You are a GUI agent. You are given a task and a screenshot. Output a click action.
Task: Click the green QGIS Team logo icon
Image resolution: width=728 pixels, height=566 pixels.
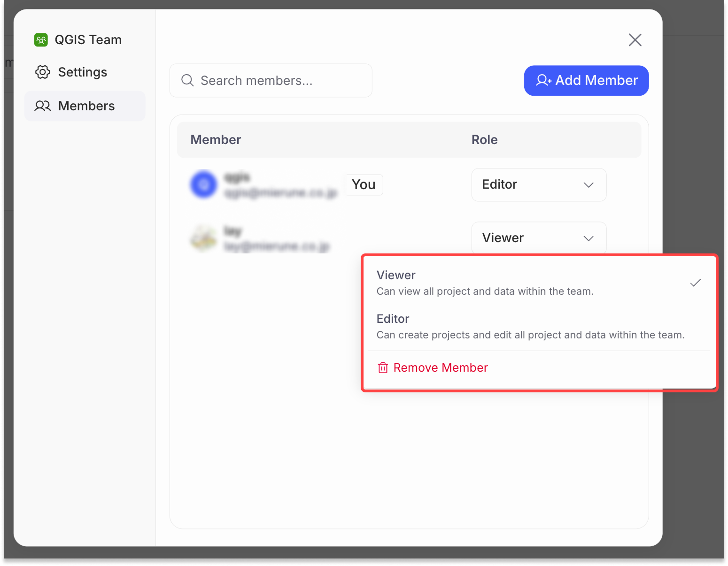(41, 40)
